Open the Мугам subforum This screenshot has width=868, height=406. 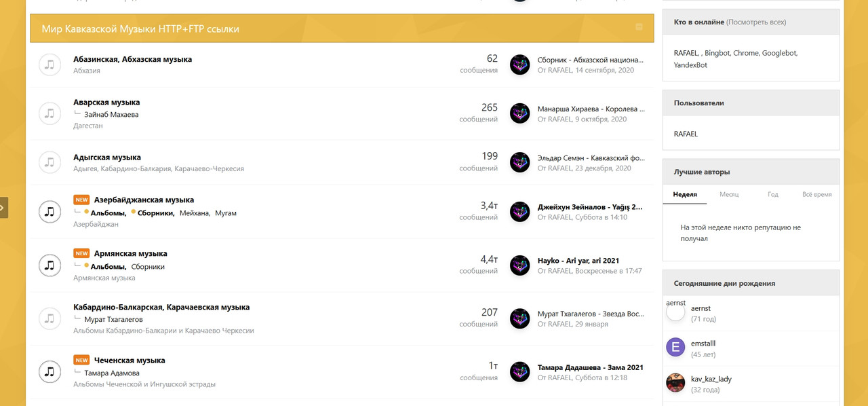(x=226, y=213)
